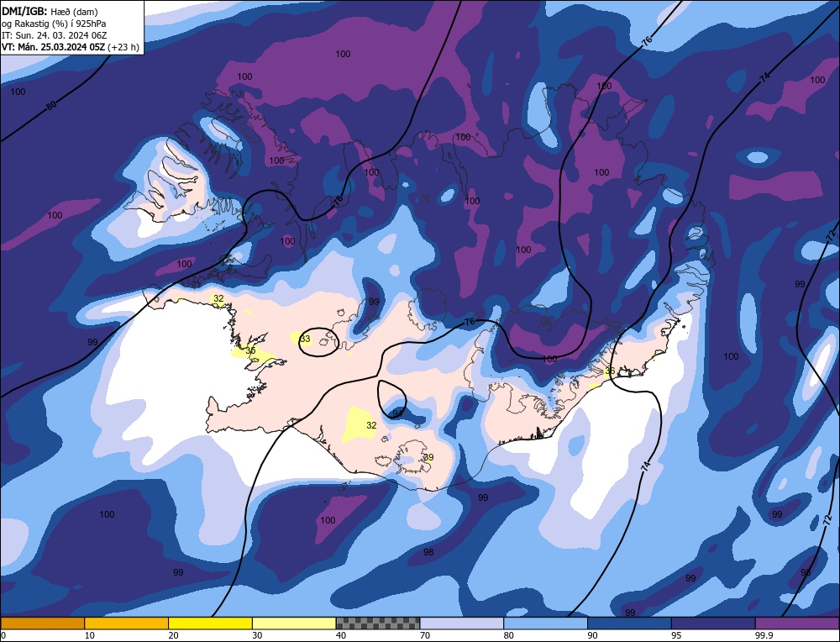Select the bright yellow 20–30 legend swatch

point(210,623)
